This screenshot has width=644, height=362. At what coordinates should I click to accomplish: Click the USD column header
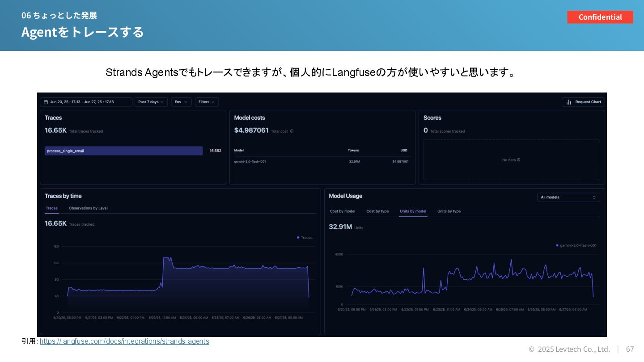point(404,150)
